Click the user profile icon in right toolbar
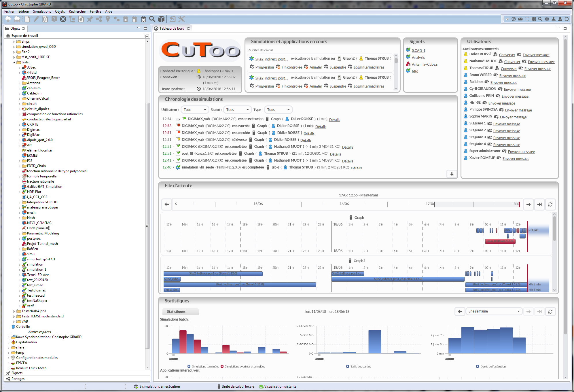574x392 pixels. tap(560, 19)
